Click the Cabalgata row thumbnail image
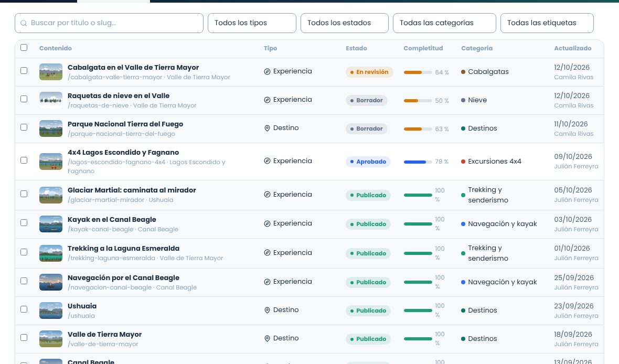 point(51,72)
